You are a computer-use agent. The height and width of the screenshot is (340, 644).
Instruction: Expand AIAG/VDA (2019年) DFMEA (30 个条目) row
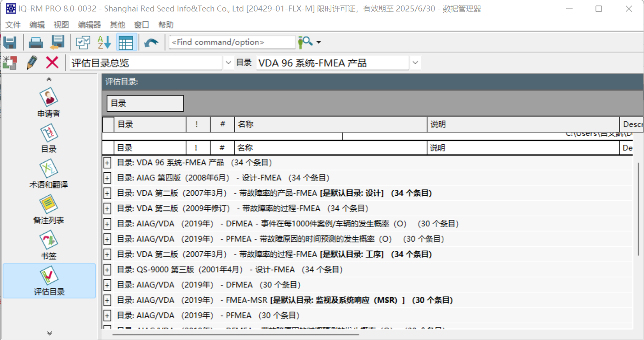click(x=107, y=285)
